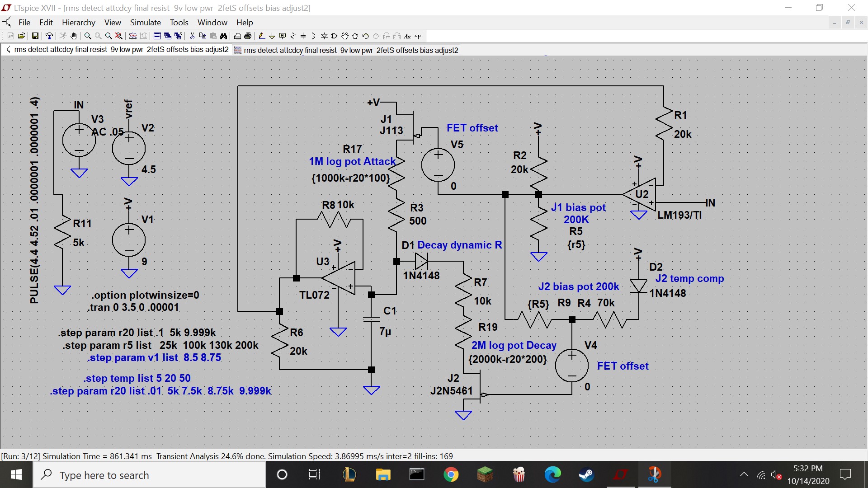Screen dimensions: 868x488
Task: Click the 'TL072' op-amp label
Action: point(314,295)
